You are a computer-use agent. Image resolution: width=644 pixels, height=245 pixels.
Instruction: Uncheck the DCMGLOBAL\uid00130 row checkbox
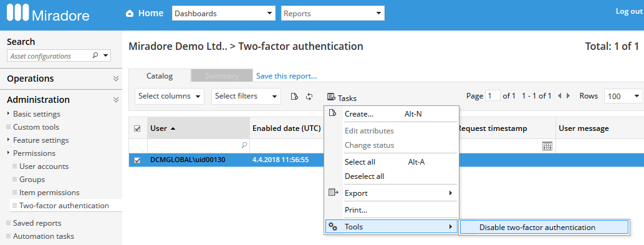click(x=138, y=160)
